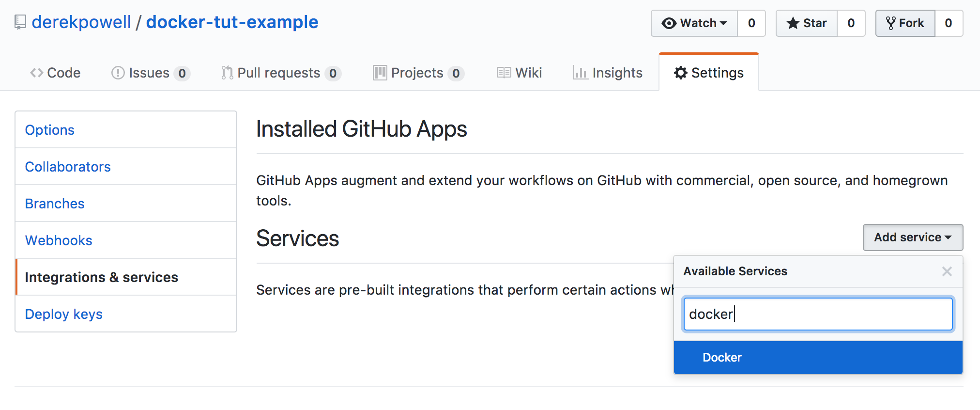Go to the Options settings page

[x=126, y=130]
